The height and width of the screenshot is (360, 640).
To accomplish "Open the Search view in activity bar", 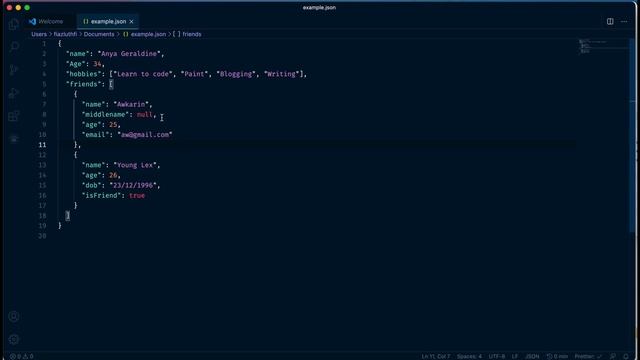I will tap(13, 47).
